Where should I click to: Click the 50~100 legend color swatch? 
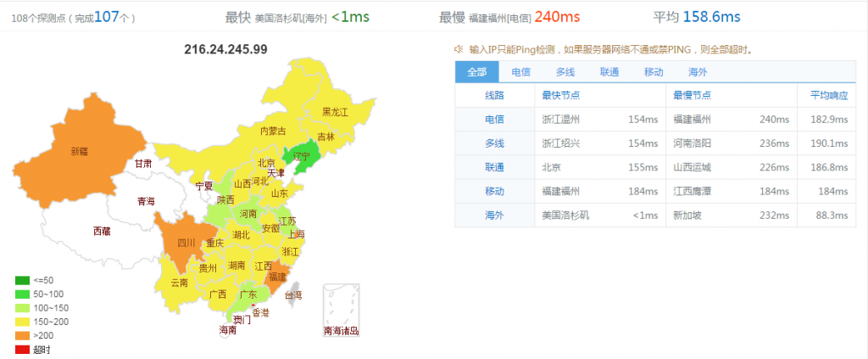pyautogui.click(x=22, y=294)
